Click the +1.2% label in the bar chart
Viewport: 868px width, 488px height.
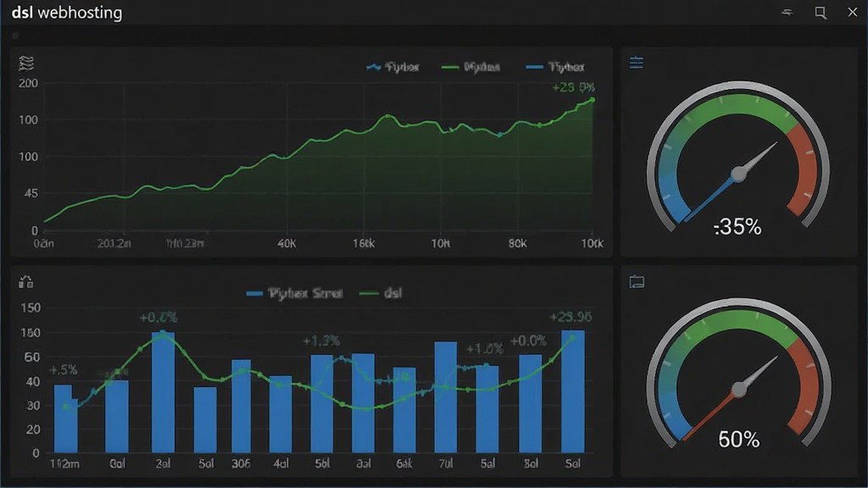(x=321, y=341)
